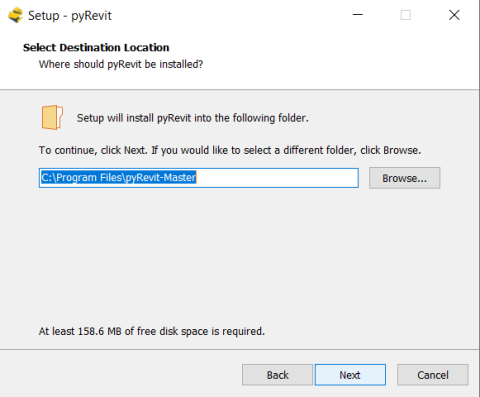Cancel the pyRevit installation
The width and height of the screenshot is (480, 397).
(432, 375)
